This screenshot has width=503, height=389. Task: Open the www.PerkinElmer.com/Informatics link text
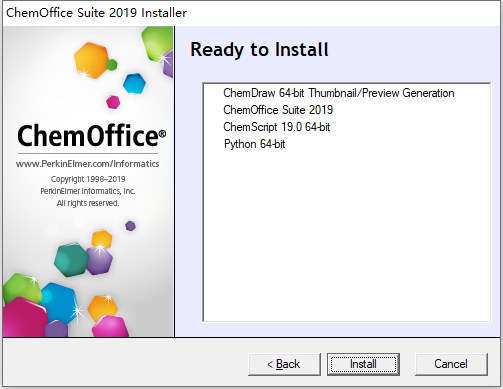coord(87,164)
